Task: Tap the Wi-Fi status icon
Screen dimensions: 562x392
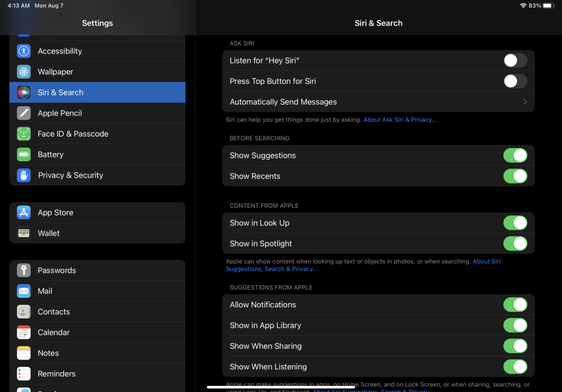Action: (x=523, y=5)
